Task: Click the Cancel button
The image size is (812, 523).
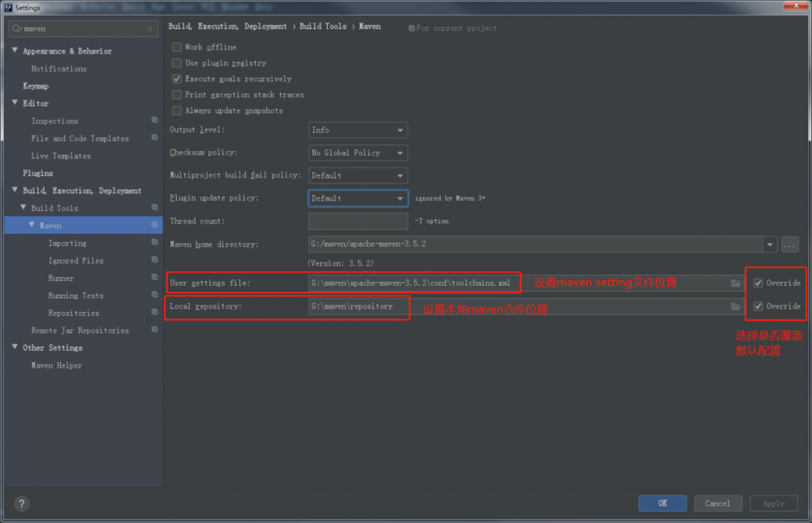Action: (718, 504)
